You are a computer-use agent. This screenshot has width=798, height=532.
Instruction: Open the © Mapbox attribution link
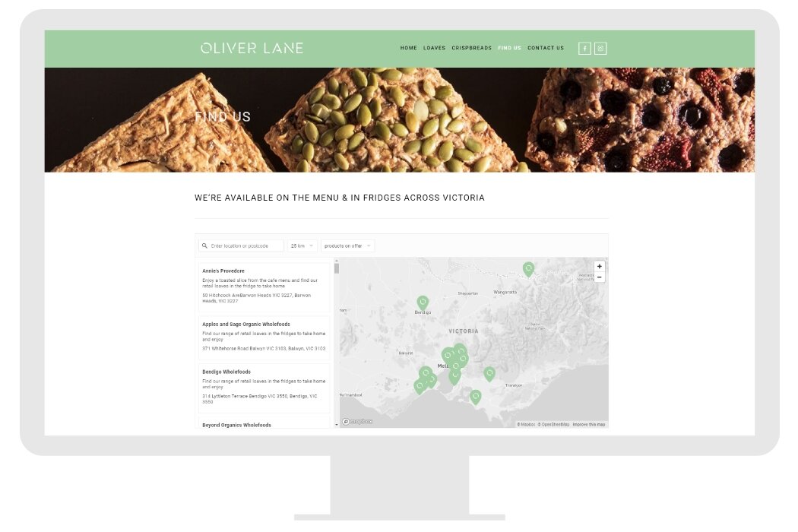click(526, 424)
